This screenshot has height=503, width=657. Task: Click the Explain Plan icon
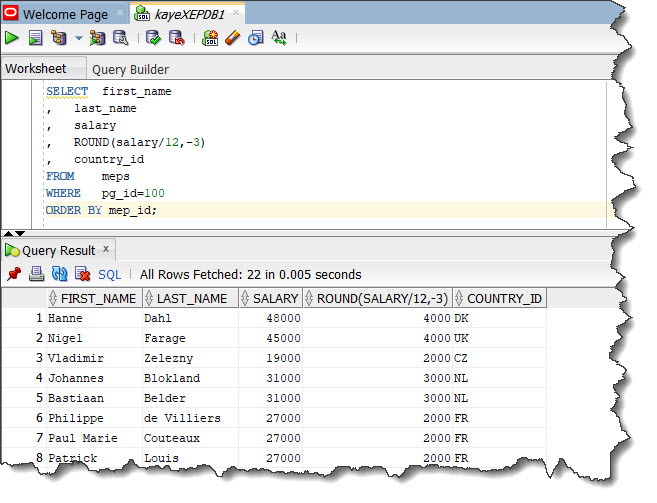click(x=59, y=38)
